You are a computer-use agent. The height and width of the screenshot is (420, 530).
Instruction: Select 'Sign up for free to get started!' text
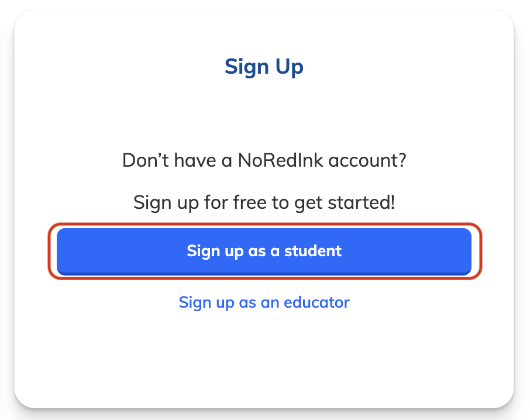tap(264, 201)
